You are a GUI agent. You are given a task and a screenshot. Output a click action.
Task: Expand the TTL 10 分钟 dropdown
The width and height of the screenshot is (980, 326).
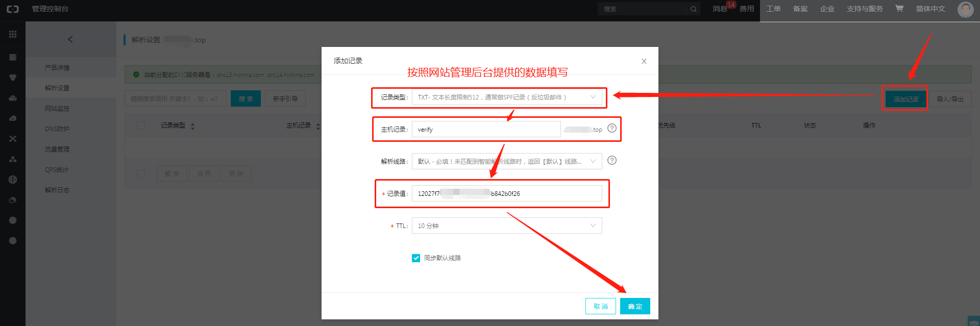click(507, 225)
